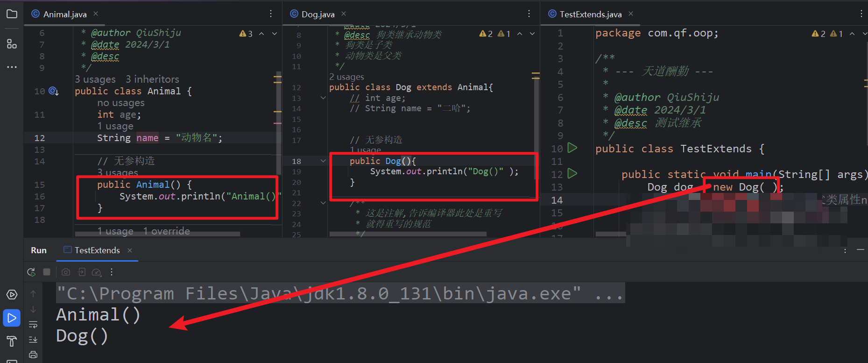Open the Build hammer tool window

pos(12,342)
